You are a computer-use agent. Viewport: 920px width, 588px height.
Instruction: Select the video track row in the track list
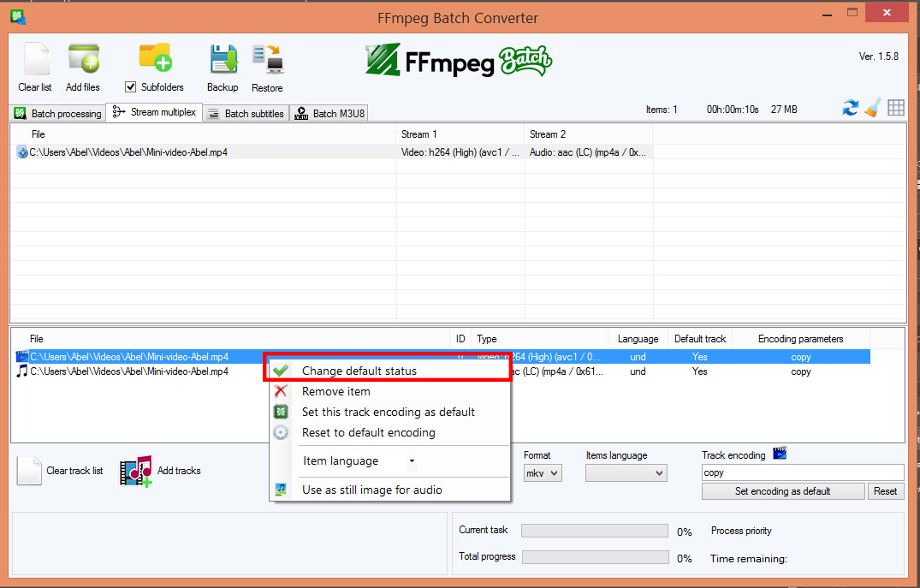coord(442,357)
